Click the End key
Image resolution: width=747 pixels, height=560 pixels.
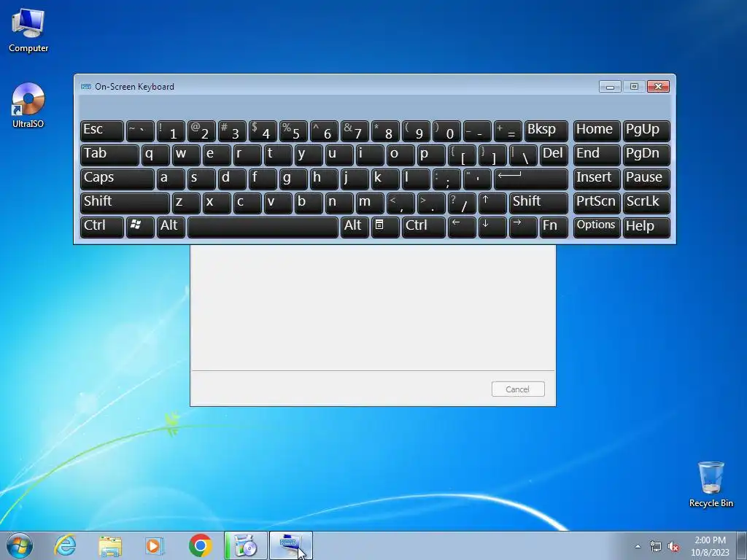pos(597,155)
